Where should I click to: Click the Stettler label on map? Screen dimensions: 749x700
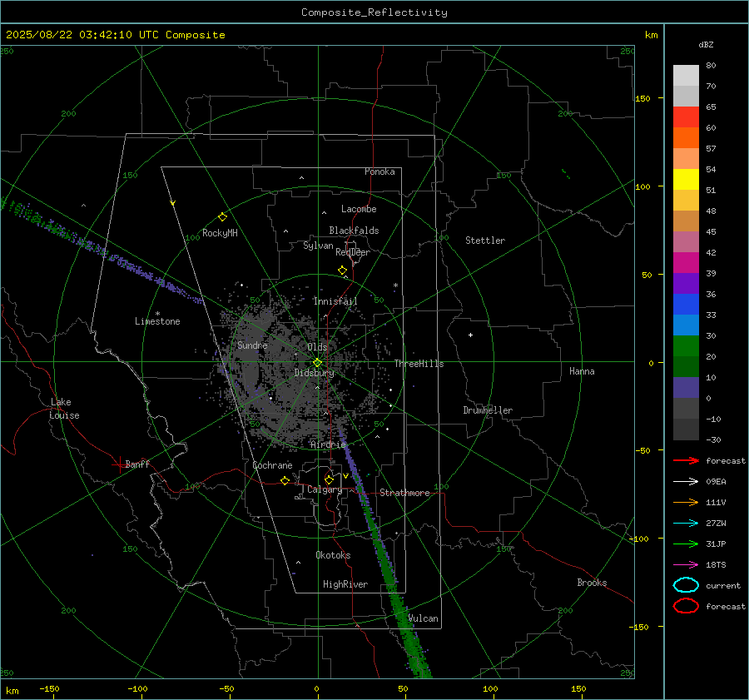(x=485, y=241)
